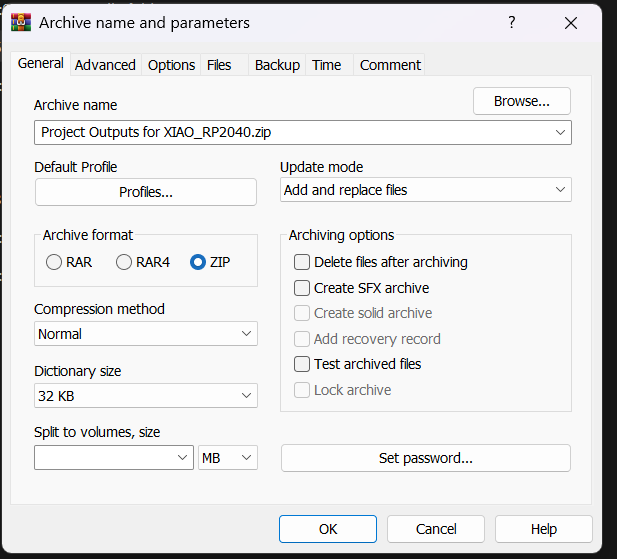The image size is (617, 559).
Task: Open the MB volume unit dropdown
Action: [x=228, y=458]
